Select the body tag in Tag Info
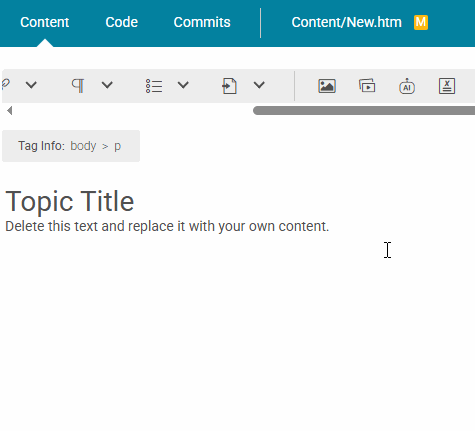Image resolution: width=475 pixels, height=431 pixels. pyautogui.click(x=83, y=146)
